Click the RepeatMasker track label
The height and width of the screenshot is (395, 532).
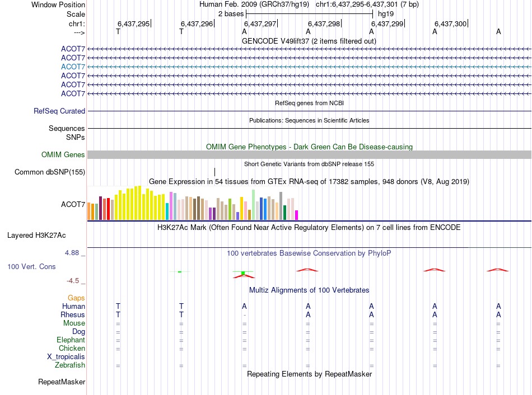[62, 382]
